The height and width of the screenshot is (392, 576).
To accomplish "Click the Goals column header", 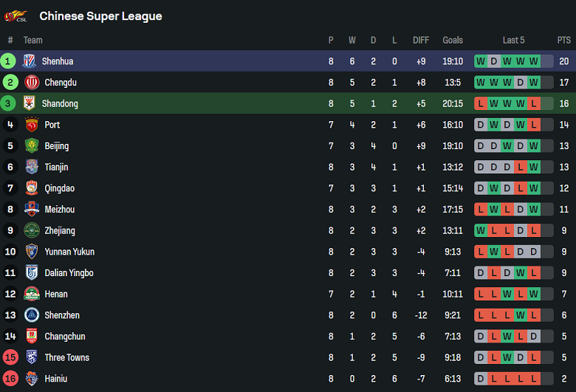I will coord(453,41).
